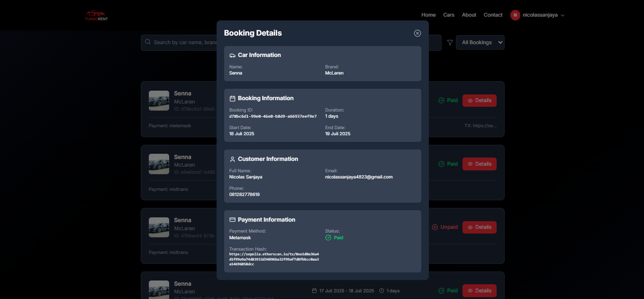Click the phone number 081282778619
Viewport: 644px width, 299px height.
(x=245, y=195)
